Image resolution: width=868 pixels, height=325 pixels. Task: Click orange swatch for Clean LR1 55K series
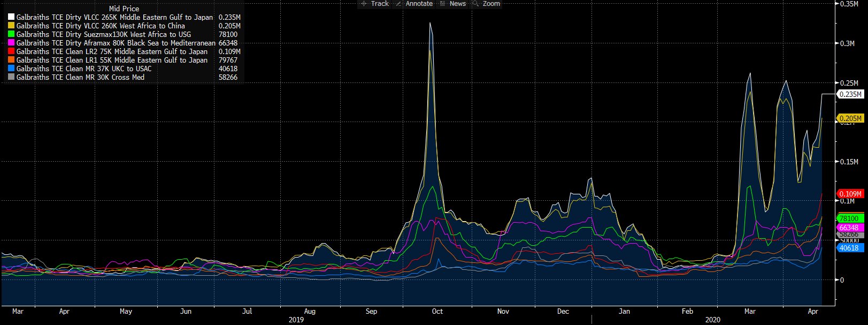(11, 61)
